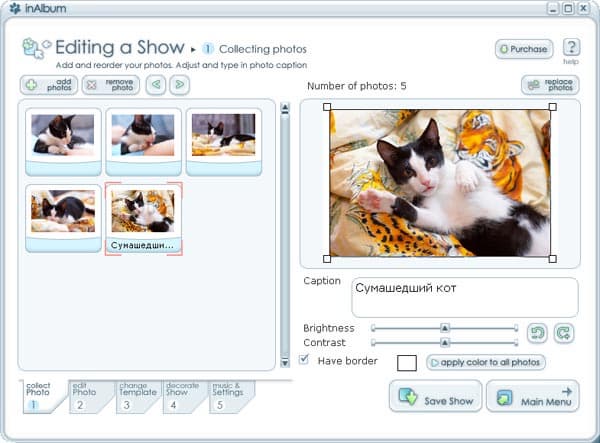Click Save Show button
This screenshot has width=600, height=443.
pos(435,396)
